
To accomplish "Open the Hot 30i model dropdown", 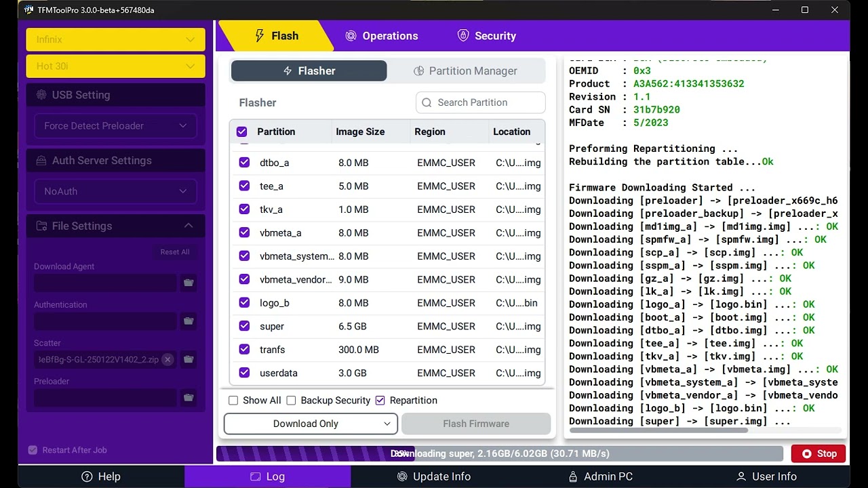I will [x=115, y=66].
